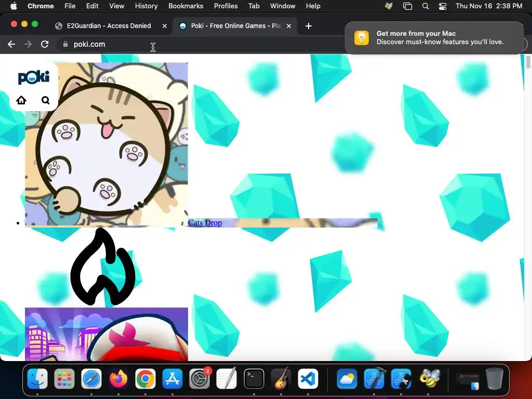This screenshot has width=532, height=399.
Task: Open the View menu
Action: (x=117, y=6)
